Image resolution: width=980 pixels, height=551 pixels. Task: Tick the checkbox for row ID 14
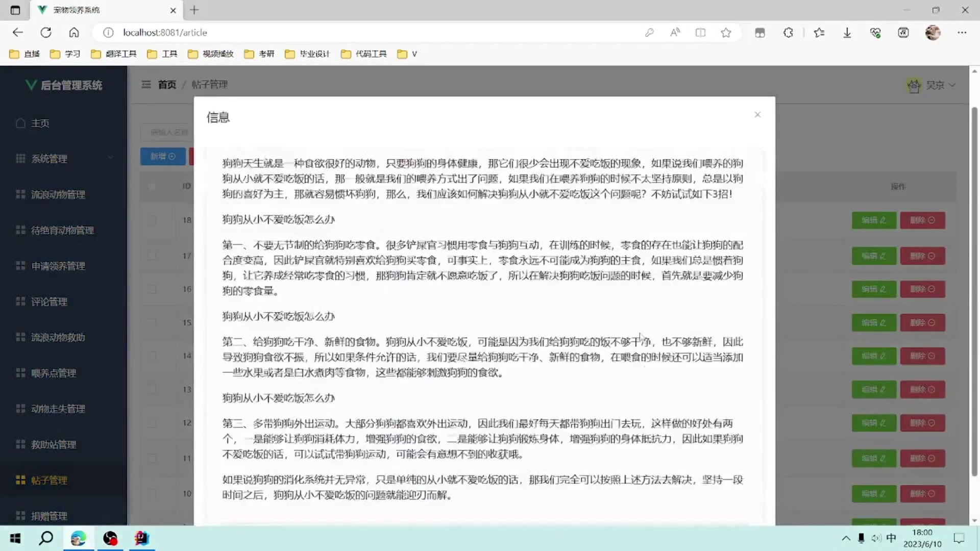[152, 356]
